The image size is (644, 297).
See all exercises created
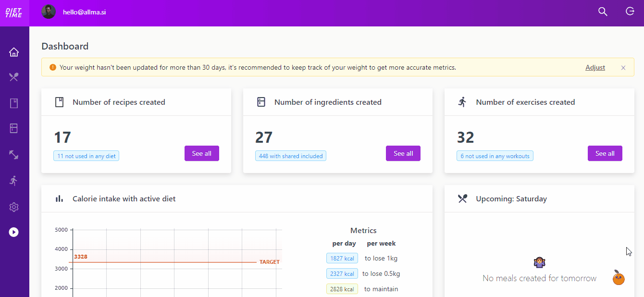point(605,153)
